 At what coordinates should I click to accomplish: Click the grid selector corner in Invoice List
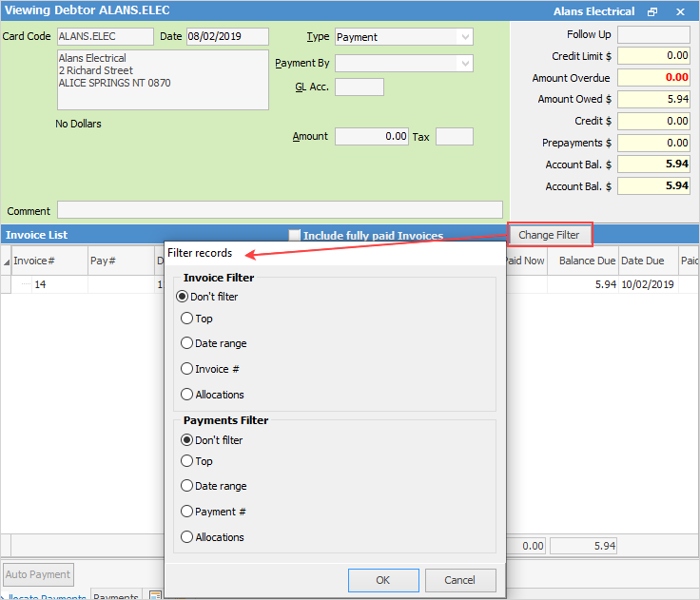(6, 261)
